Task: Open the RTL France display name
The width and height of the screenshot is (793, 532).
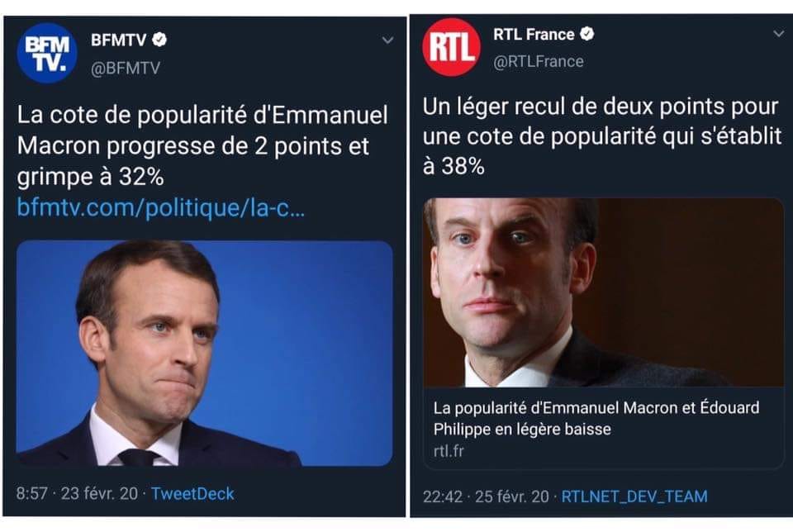Action: [534, 34]
